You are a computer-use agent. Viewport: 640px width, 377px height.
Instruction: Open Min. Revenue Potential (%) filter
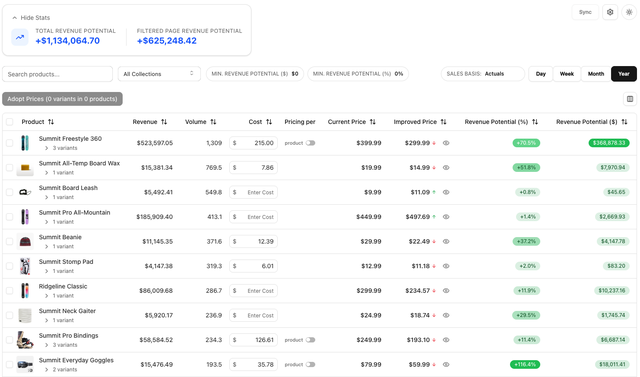coord(358,74)
